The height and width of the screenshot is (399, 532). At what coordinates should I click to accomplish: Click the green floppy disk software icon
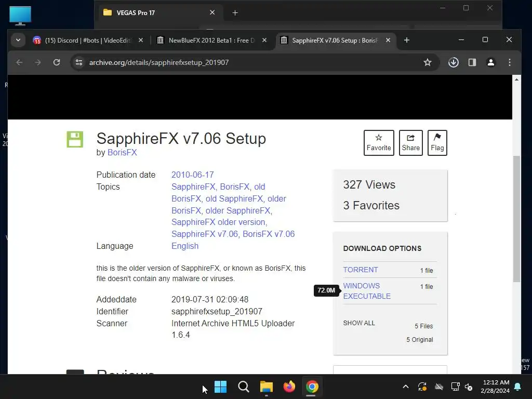pos(75,139)
